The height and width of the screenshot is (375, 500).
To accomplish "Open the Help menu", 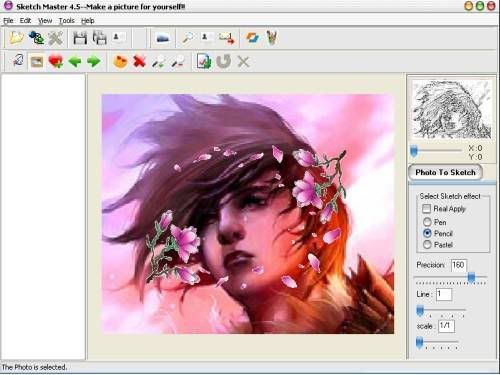I will (88, 21).
